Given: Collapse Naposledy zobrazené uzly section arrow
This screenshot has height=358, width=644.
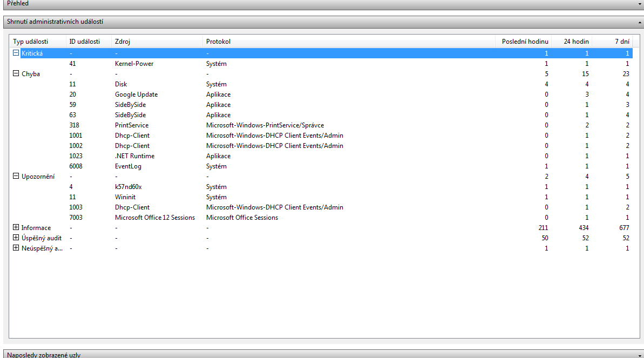Looking at the screenshot, I should point(640,355).
